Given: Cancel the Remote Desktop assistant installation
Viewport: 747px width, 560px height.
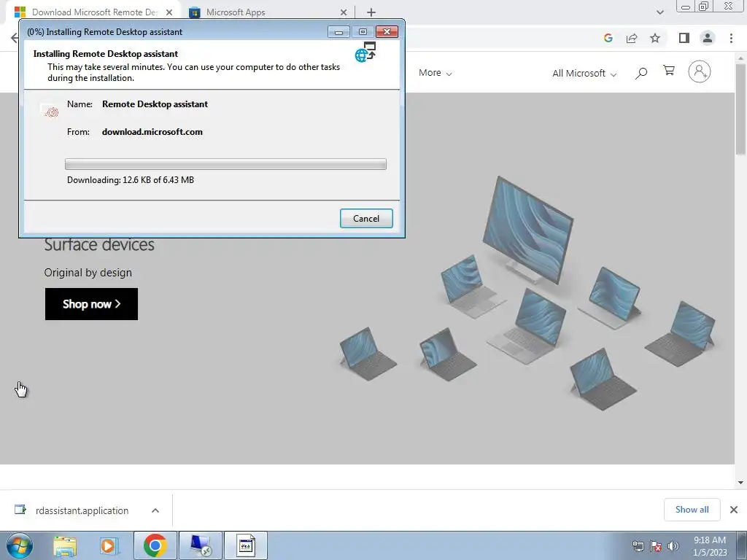Looking at the screenshot, I should (366, 218).
